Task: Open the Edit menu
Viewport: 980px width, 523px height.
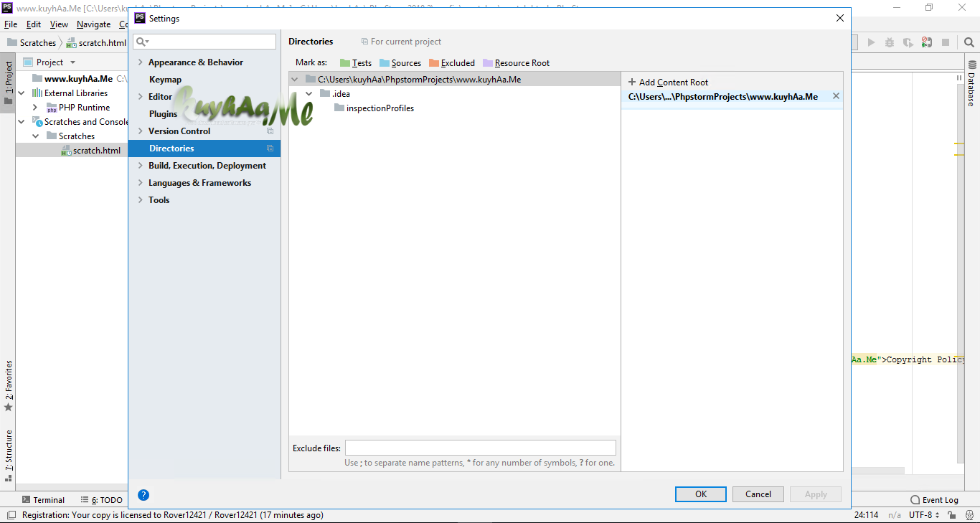Action: tap(34, 24)
